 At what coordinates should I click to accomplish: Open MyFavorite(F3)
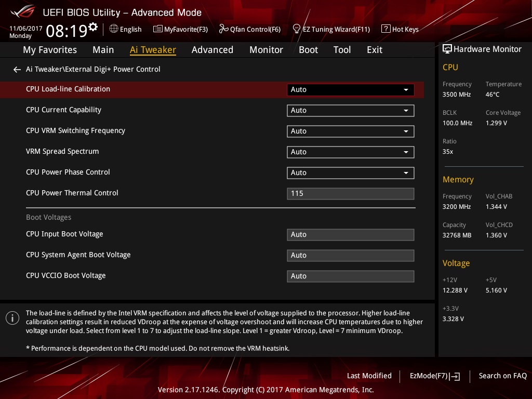point(180,29)
